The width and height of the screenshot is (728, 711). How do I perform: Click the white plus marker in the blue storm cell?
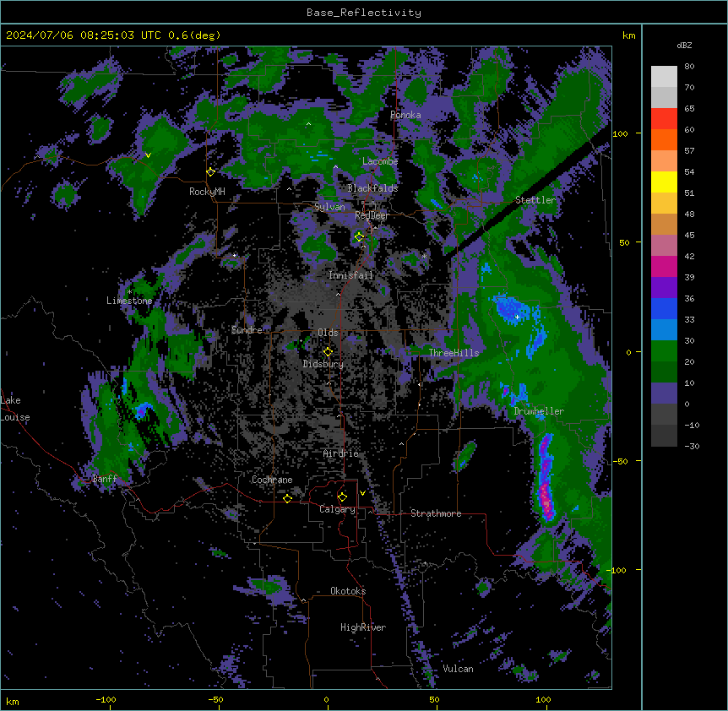click(517, 317)
